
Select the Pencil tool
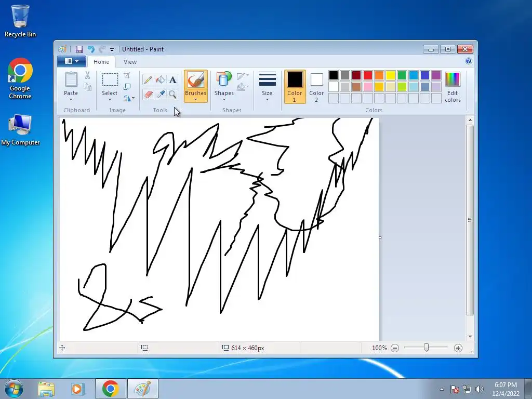tap(148, 79)
